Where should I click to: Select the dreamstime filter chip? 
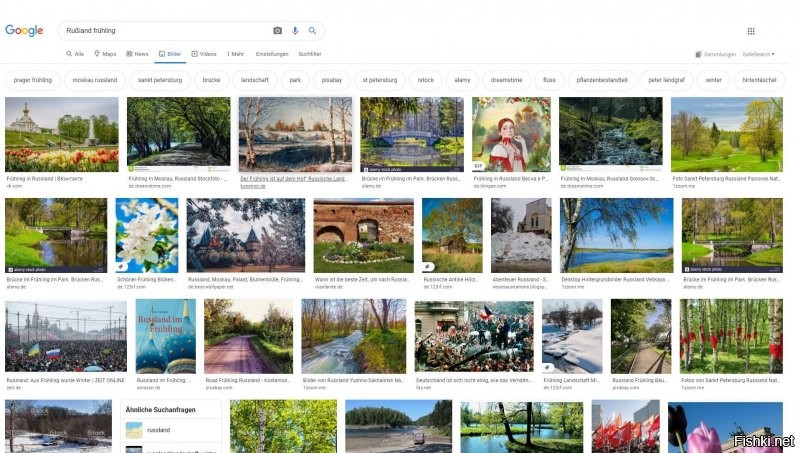[507, 80]
